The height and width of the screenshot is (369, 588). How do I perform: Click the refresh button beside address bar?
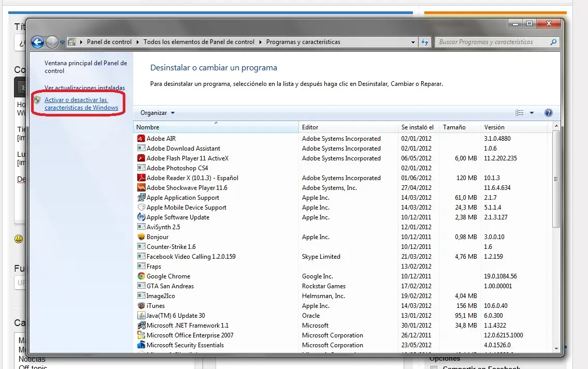(425, 42)
